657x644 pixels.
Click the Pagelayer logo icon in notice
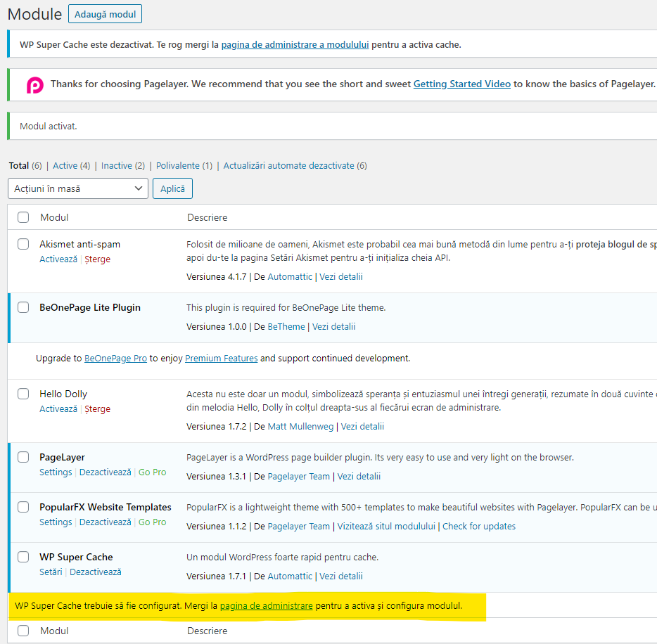pyautogui.click(x=34, y=84)
